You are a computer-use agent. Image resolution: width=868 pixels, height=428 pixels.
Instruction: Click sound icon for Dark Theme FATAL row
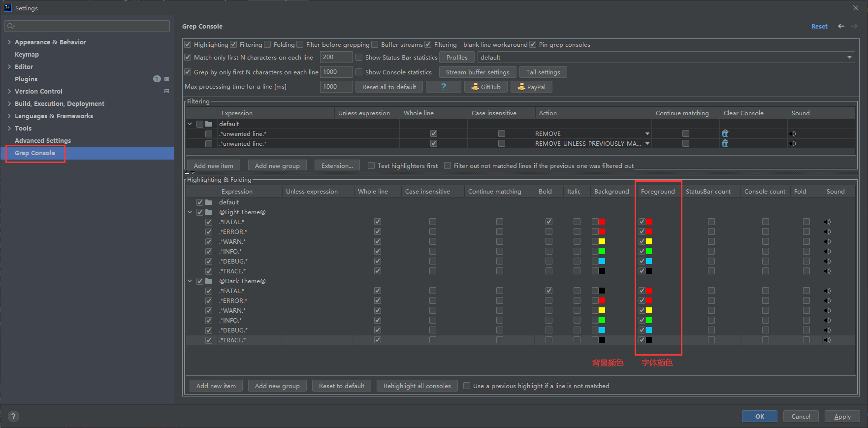coord(827,291)
